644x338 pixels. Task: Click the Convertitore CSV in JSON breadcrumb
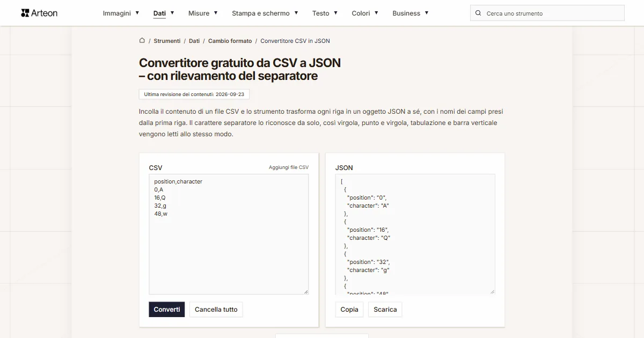[x=295, y=41]
